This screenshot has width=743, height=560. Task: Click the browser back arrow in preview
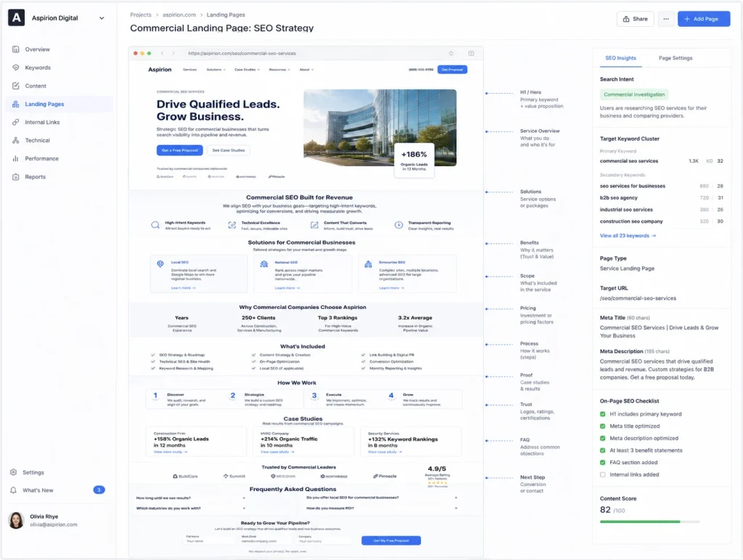[x=162, y=54]
